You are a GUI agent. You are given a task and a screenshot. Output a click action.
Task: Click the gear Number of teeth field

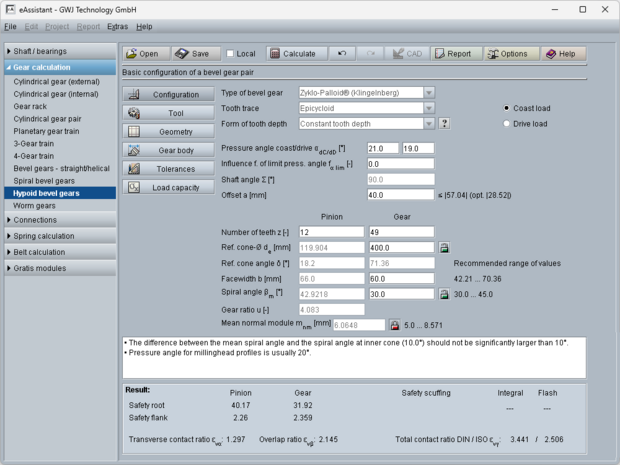400,231
